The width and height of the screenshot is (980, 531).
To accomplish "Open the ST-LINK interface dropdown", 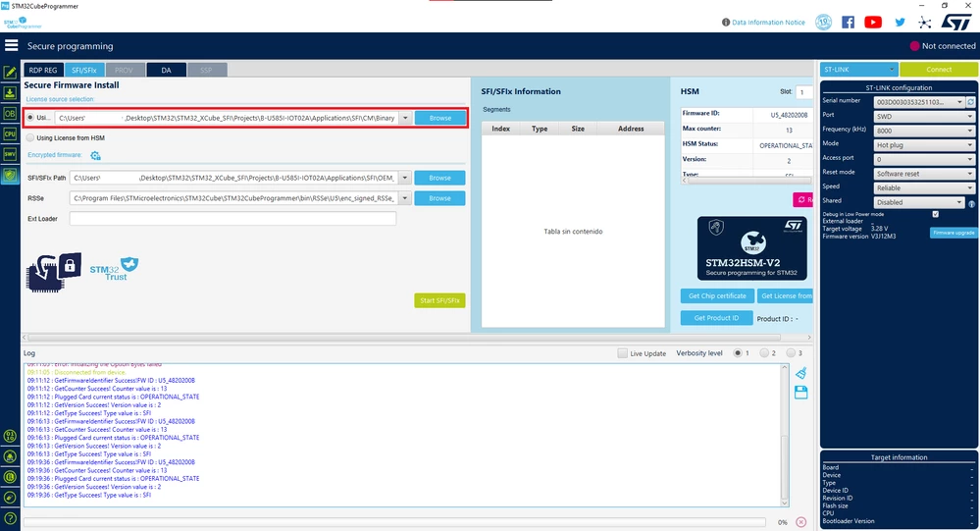I will coord(858,69).
